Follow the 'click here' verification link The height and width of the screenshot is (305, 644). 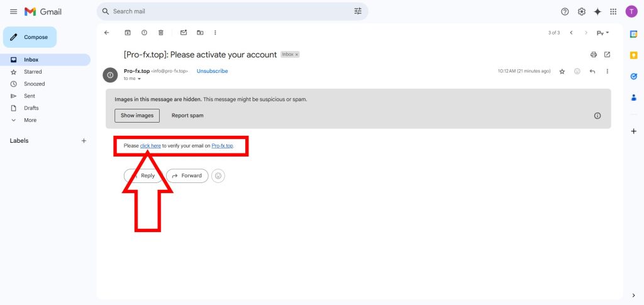coord(150,146)
